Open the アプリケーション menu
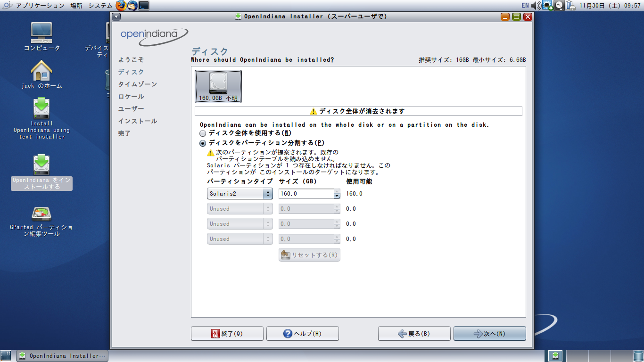The height and width of the screenshot is (362, 644). pyautogui.click(x=40, y=6)
